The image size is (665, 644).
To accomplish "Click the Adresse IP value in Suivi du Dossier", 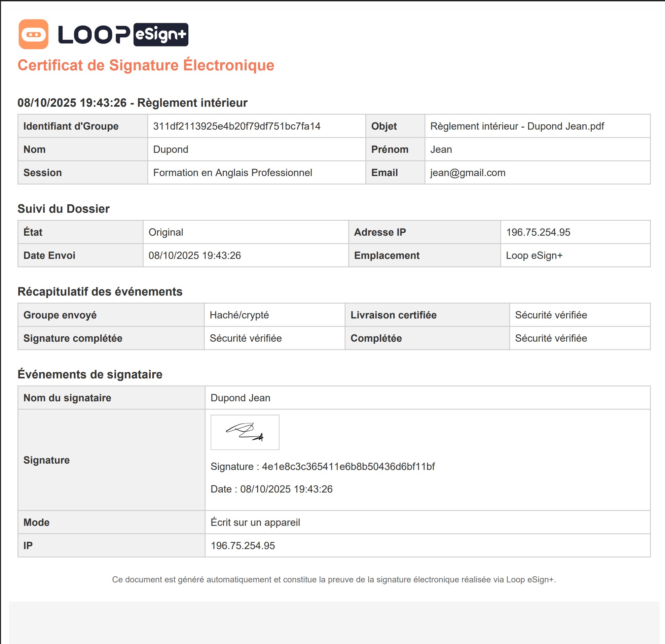I will tap(538, 232).
